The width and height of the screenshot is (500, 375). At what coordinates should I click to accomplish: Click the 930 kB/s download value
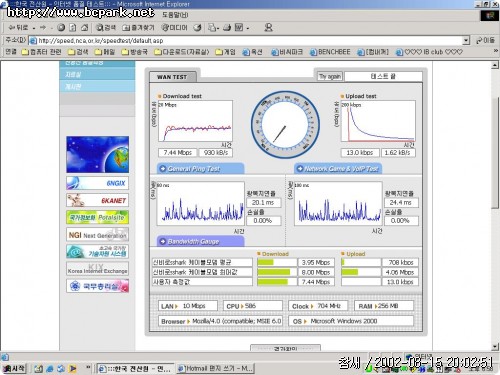tap(216, 153)
